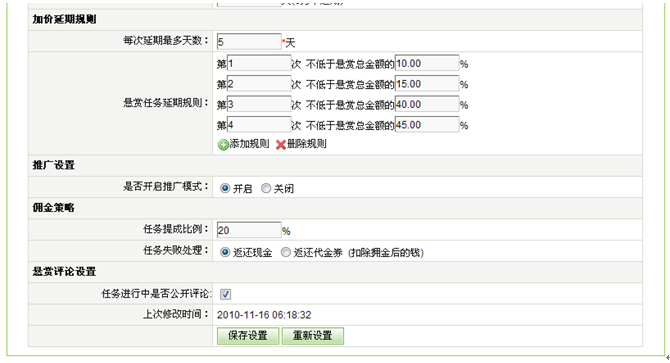Click the 是否开启推广模式 label
This screenshot has height=363, width=670.
pyautogui.click(x=166, y=187)
